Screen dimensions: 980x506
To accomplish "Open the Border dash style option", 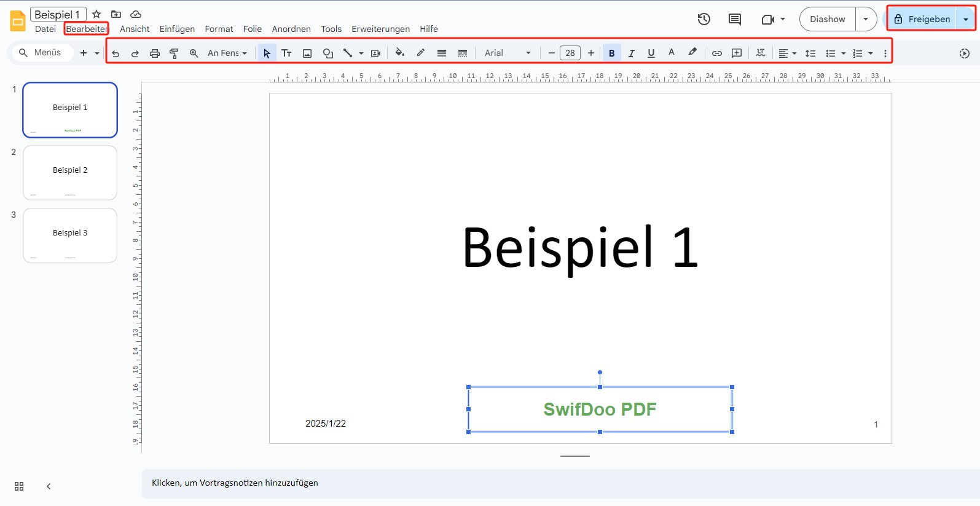I will [463, 53].
